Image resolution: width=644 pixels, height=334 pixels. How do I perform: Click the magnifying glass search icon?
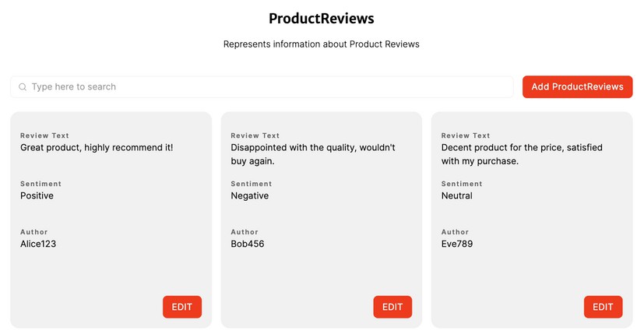(23, 87)
